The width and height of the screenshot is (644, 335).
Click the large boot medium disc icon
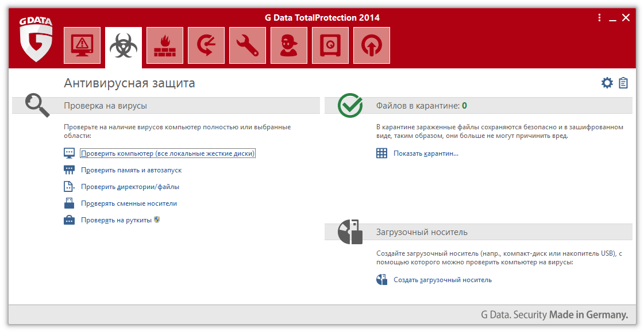point(350,232)
